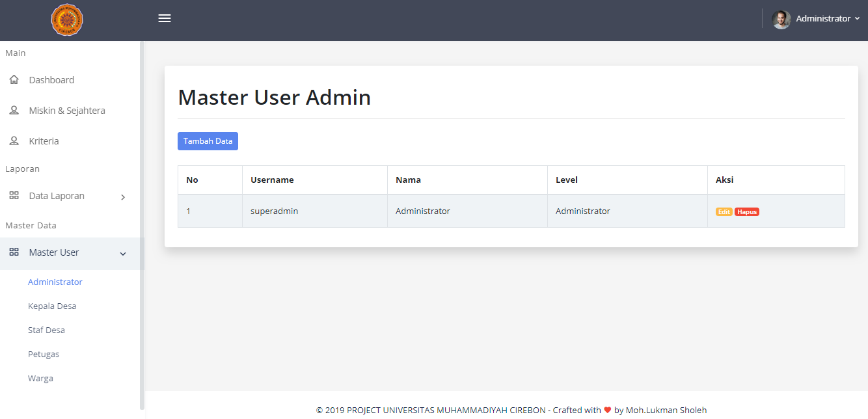This screenshot has width=868, height=419.
Task: Click the Hapus button for superadmin
Action: point(746,211)
